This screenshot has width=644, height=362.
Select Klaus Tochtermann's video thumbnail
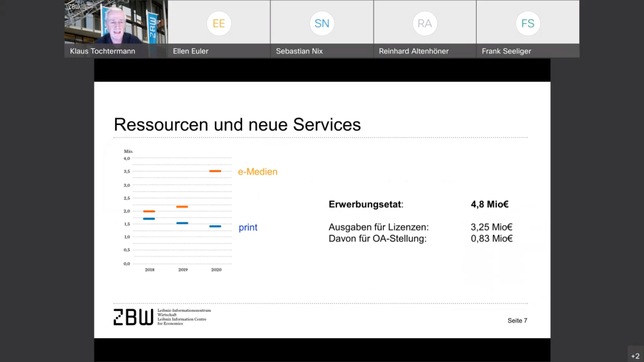[115, 24]
